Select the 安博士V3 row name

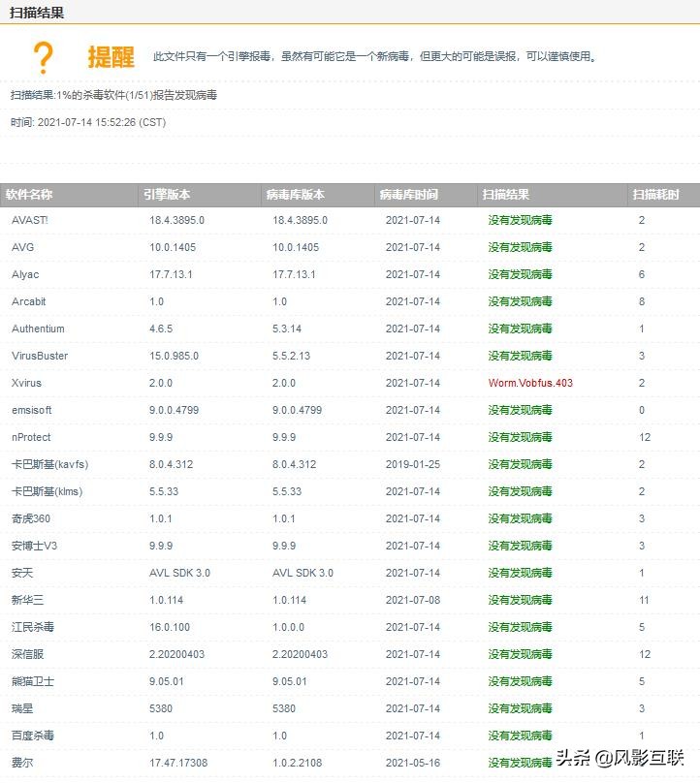click(34, 546)
